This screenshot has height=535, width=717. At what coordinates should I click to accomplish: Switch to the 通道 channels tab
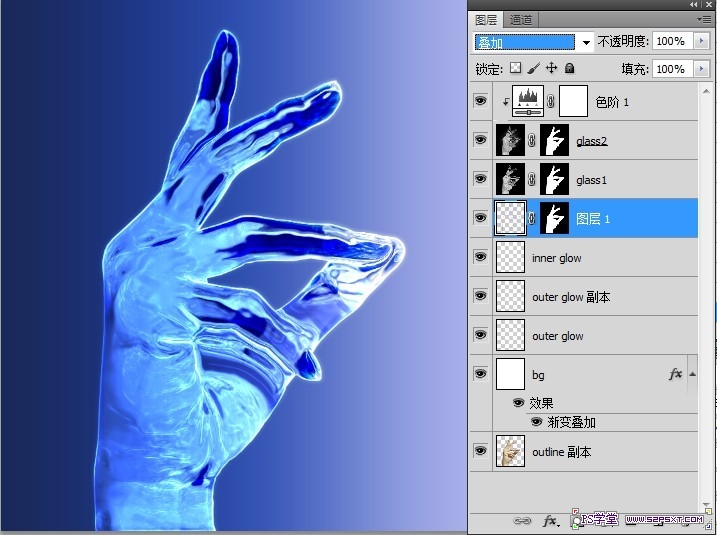pyautogui.click(x=521, y=20)
